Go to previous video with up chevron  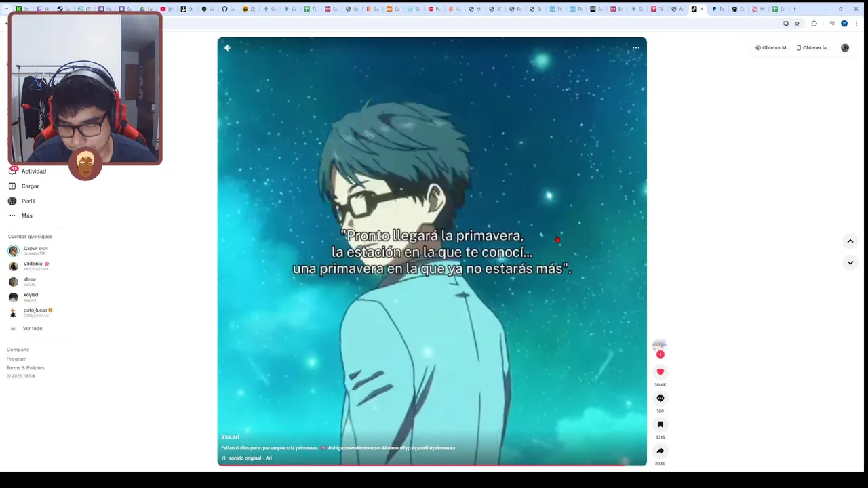pyautogui.click(x=850, y=241)
